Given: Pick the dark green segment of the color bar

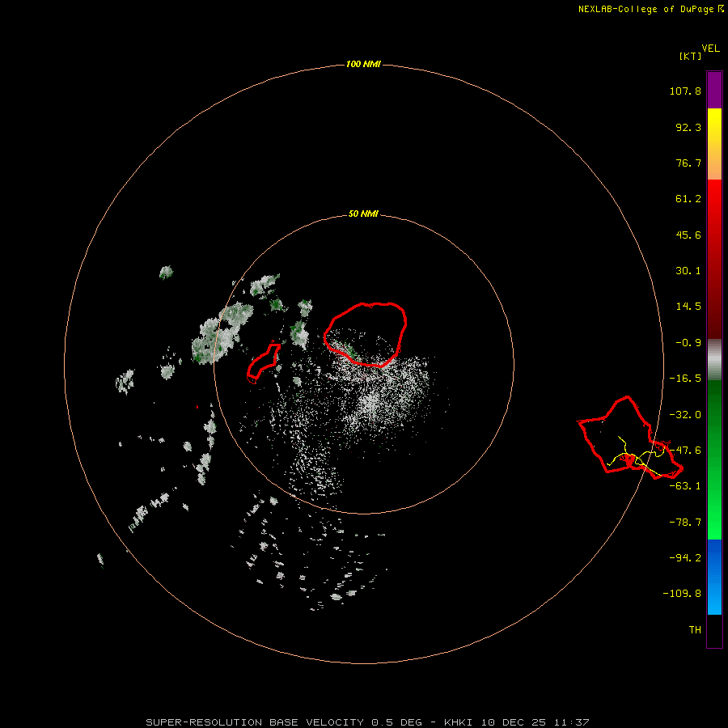Looking at the screenshot, I should (x=714, y=413).
